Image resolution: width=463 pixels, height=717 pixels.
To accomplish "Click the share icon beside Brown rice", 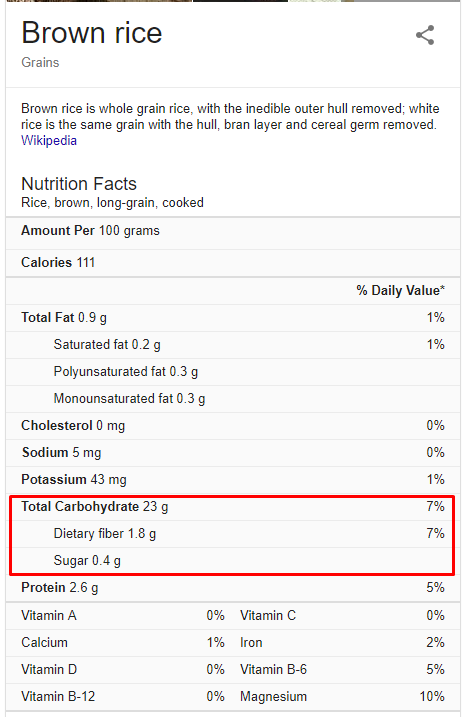I will tap(425, 35).
